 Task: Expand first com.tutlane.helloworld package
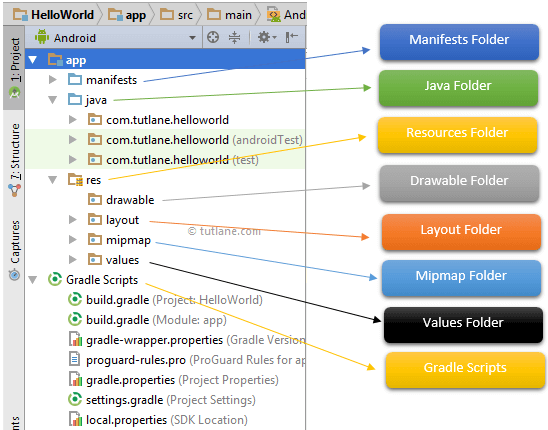tap(73, 120)
